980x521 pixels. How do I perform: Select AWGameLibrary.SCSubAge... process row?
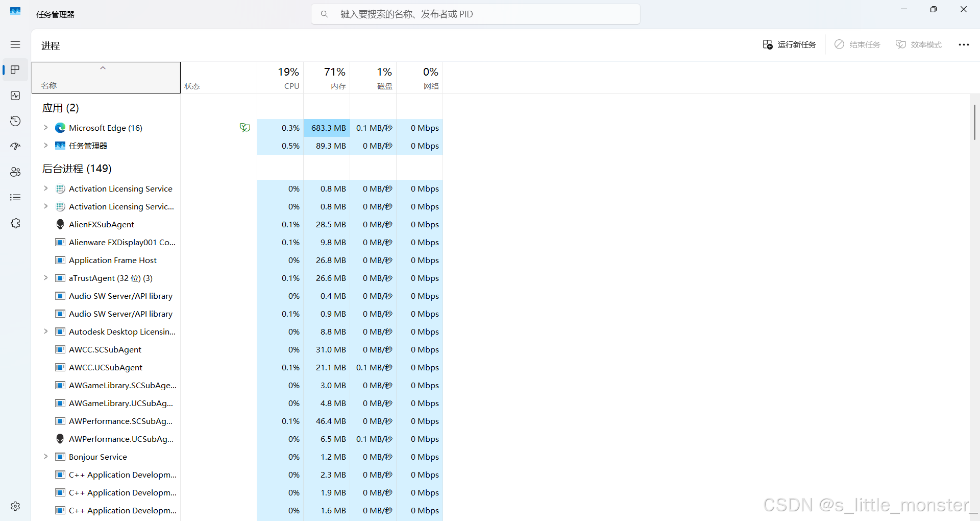pos(237,385)
